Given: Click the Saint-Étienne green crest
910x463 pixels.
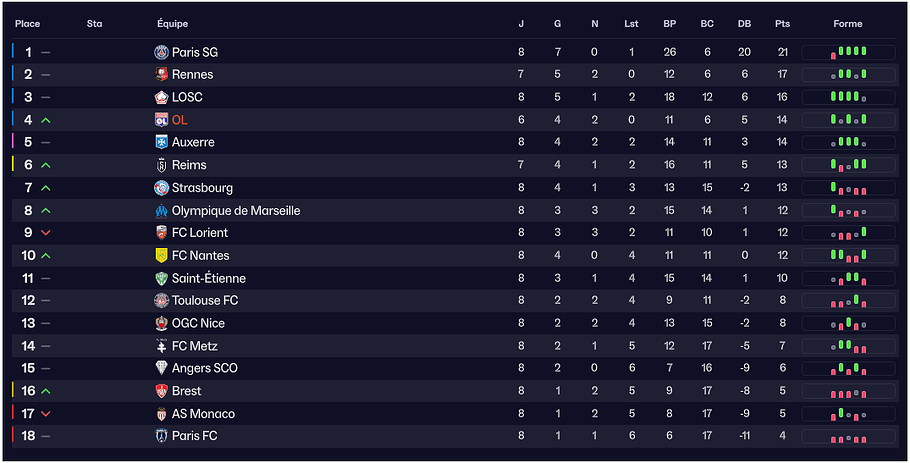Looking at the screenshot, I should 161,278.
